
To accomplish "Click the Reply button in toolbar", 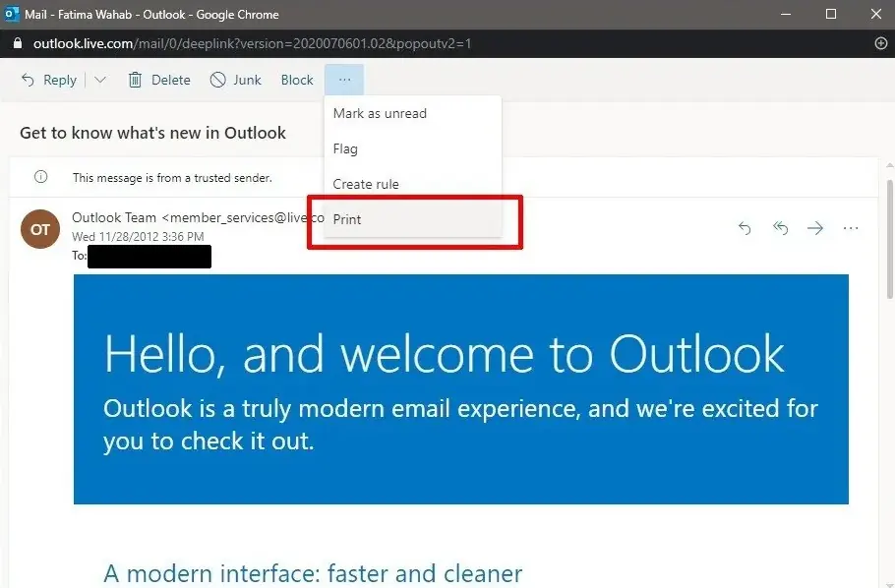I will pos(49,80).
